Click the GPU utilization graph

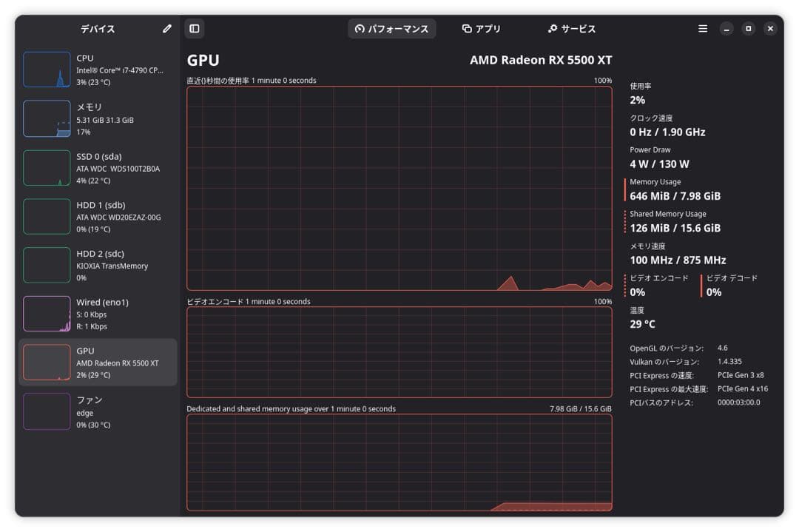point(399,189)
